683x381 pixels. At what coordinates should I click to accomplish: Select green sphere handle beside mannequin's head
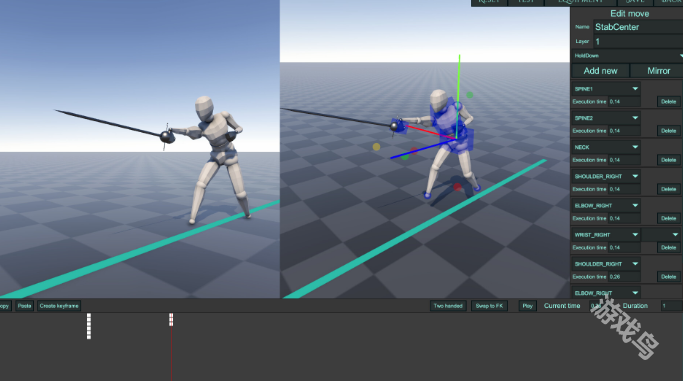click(x=470, y=94)
